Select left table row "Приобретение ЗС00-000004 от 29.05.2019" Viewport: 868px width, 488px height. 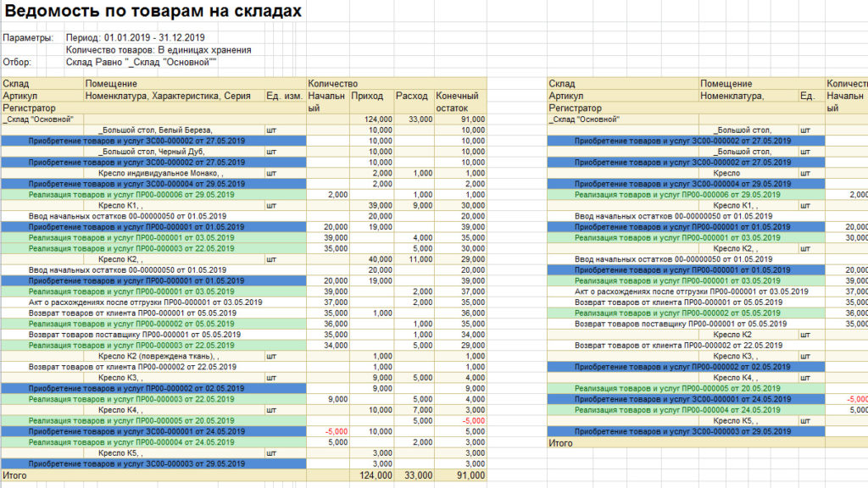[154, 184]
